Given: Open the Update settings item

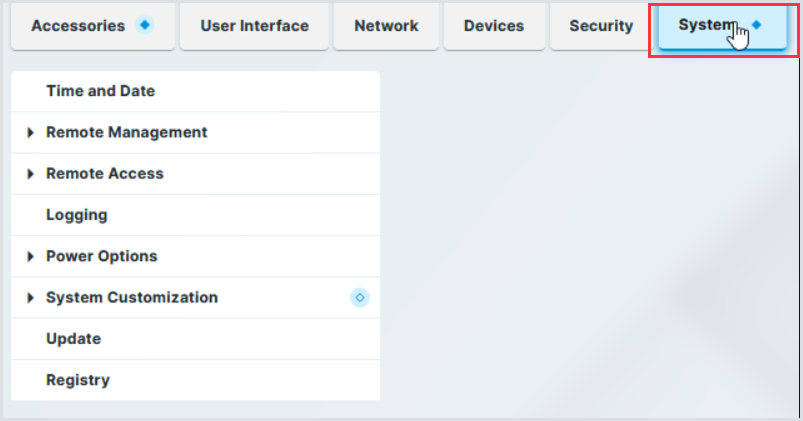Looking at the screenshot, I should (73, 339).
